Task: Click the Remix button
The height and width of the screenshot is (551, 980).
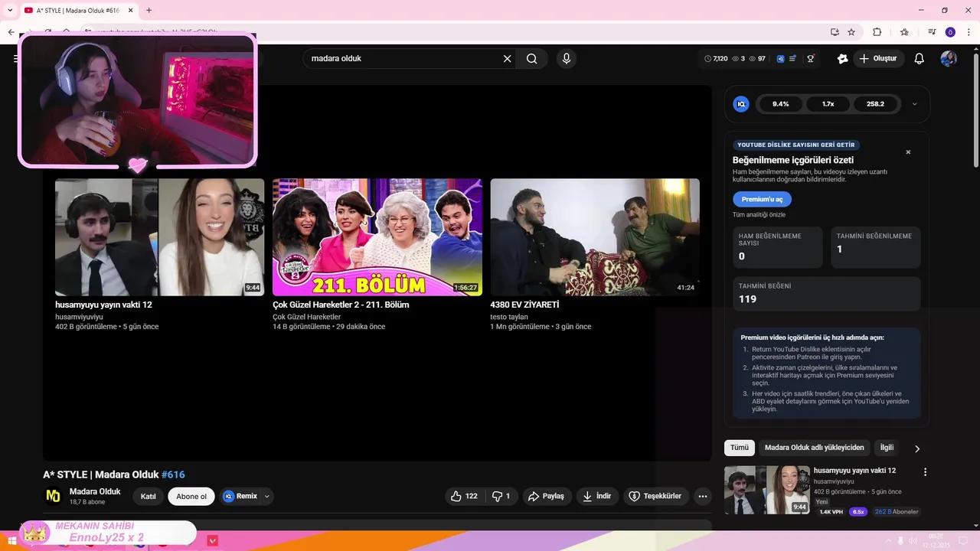Action: tap(240, 497)
